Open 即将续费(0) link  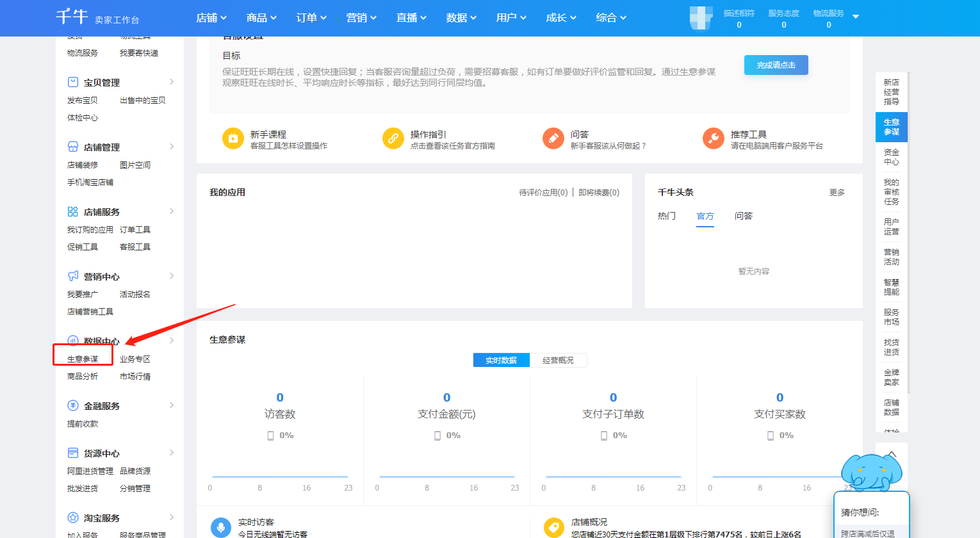[x=599, y=192]
